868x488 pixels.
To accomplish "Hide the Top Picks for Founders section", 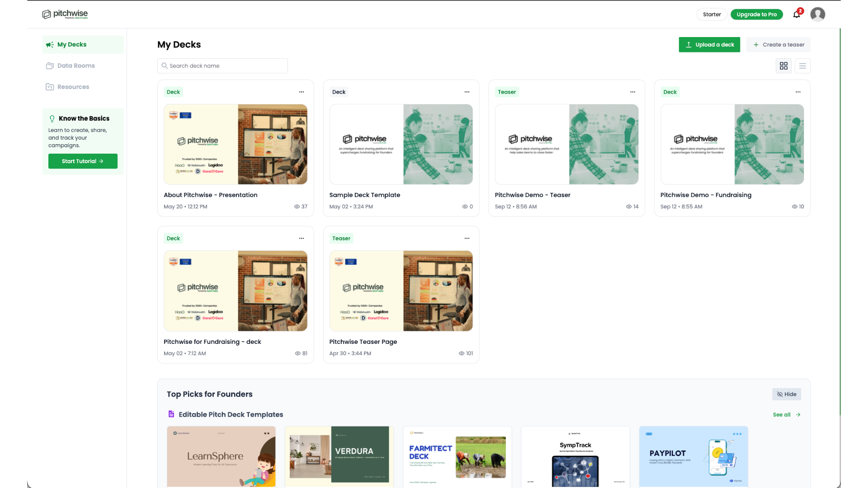I will [x=787, y=394].
